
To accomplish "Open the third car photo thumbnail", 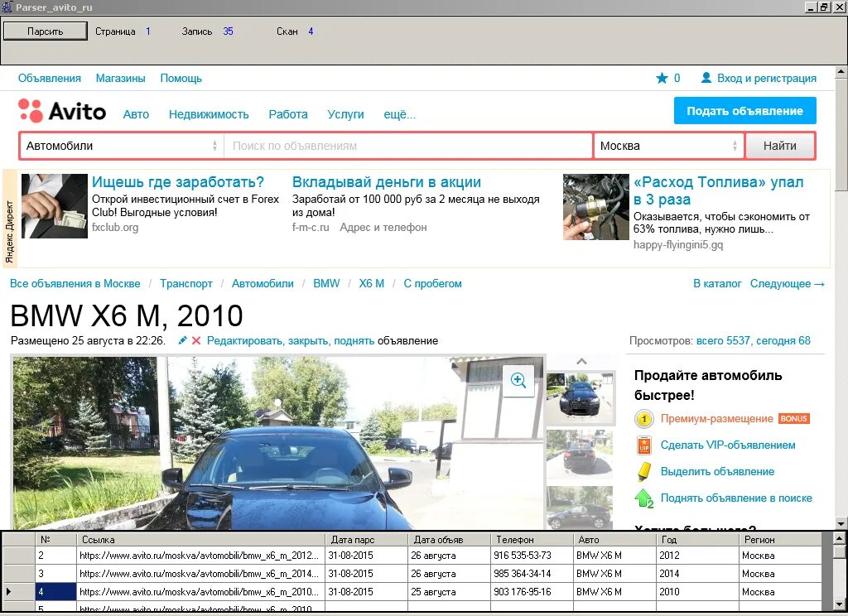I will [580, 508].
